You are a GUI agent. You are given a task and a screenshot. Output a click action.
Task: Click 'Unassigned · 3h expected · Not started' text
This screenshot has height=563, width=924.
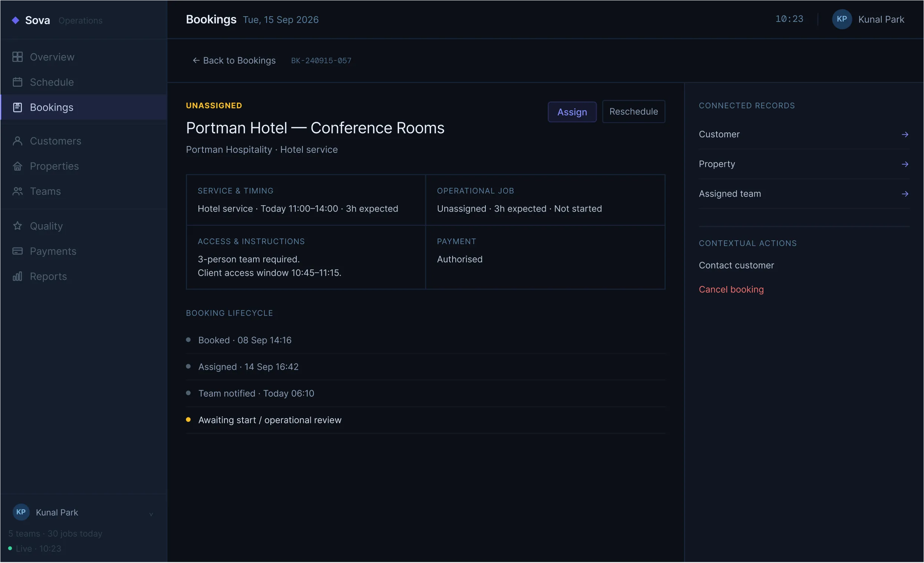click(x=519, y=209)
